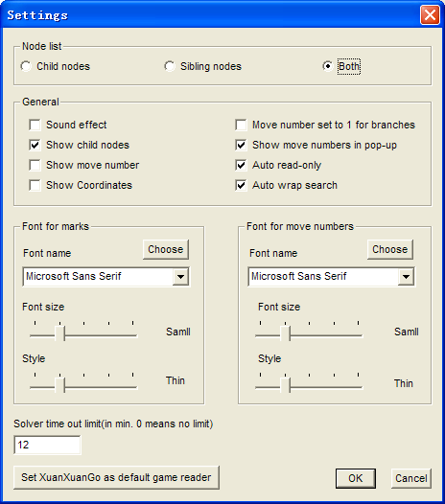This screenshot has height=504, width=445.
Task: Click Choose button under Font for marks
Action: [x=166, y=249]
